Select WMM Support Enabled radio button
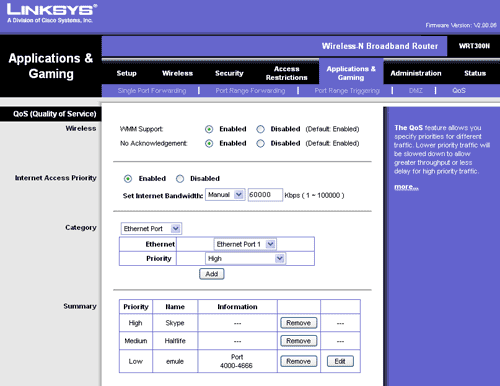This screenshot has height=386, width=500. pyautogui.click(x=209, y=129)
